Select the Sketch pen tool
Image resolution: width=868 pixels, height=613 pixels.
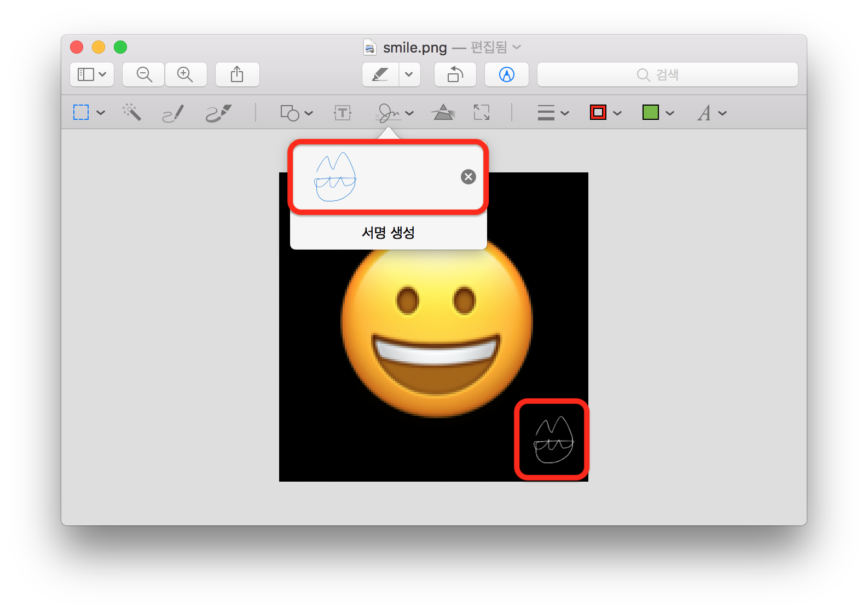coord(173,113)
